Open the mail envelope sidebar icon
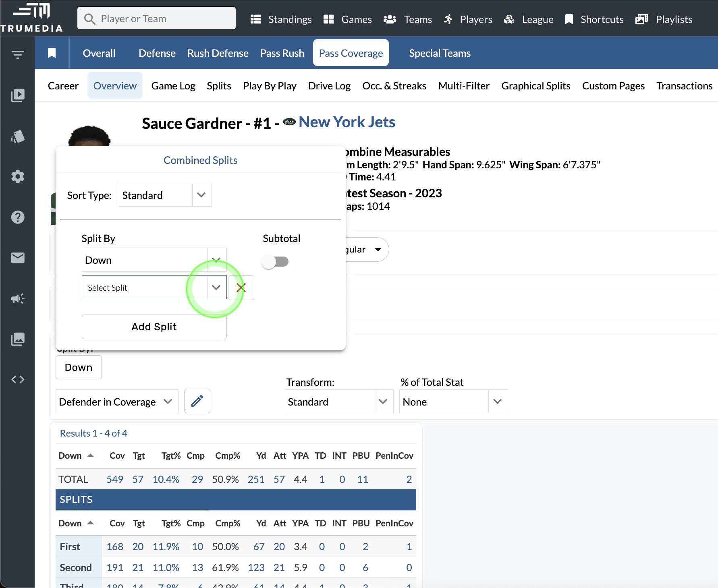 [x=17, y=258]
